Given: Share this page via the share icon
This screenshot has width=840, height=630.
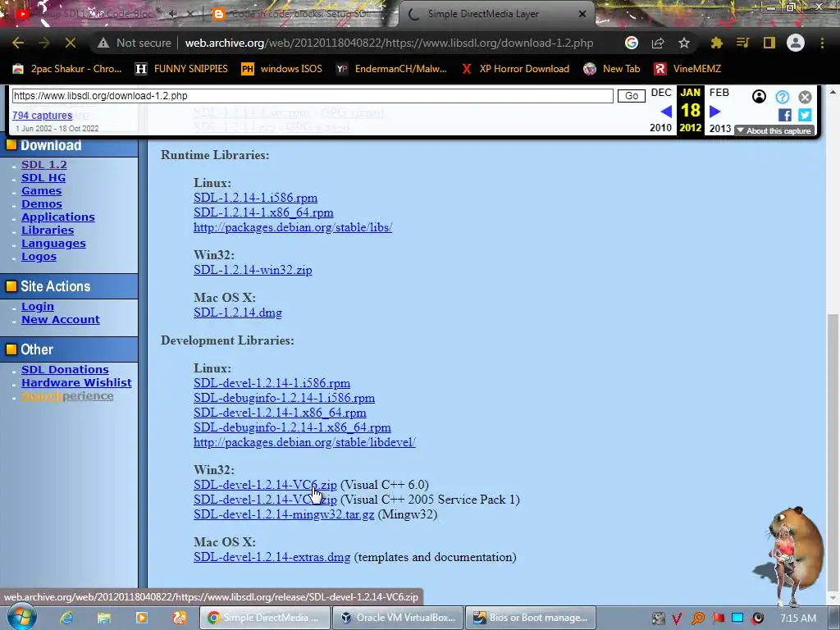Looking at the screenshot, I should (x=658, y=43).
